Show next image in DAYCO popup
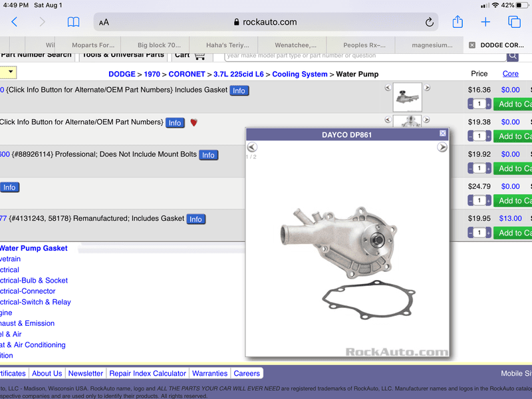Viewport: 532px width, 399px height. click(x=442, y=147)
